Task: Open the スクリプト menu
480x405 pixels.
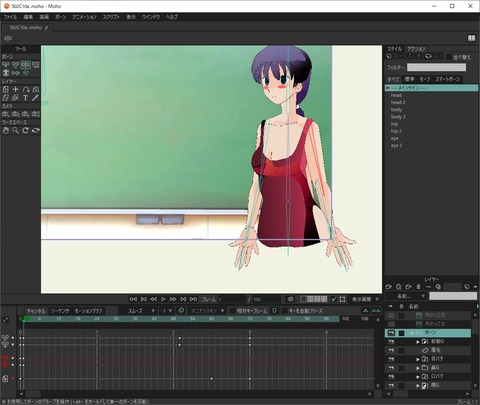Action: click(111, 17)
